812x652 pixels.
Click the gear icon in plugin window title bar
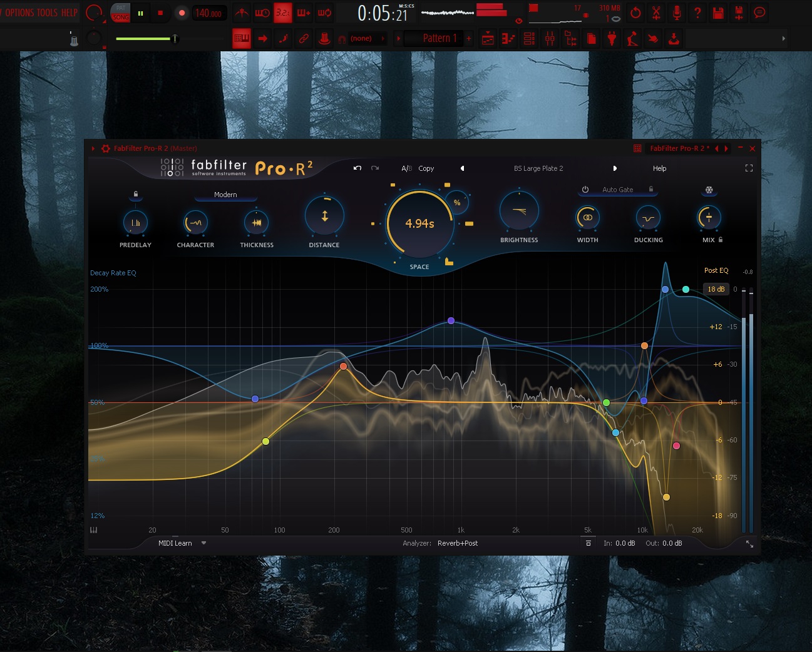tap(106, 148)
